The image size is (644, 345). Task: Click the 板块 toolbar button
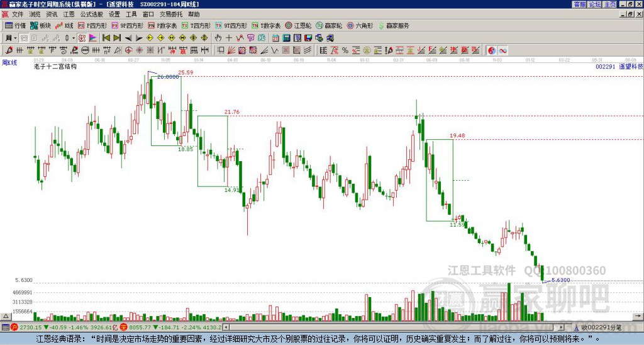[40, 25]
